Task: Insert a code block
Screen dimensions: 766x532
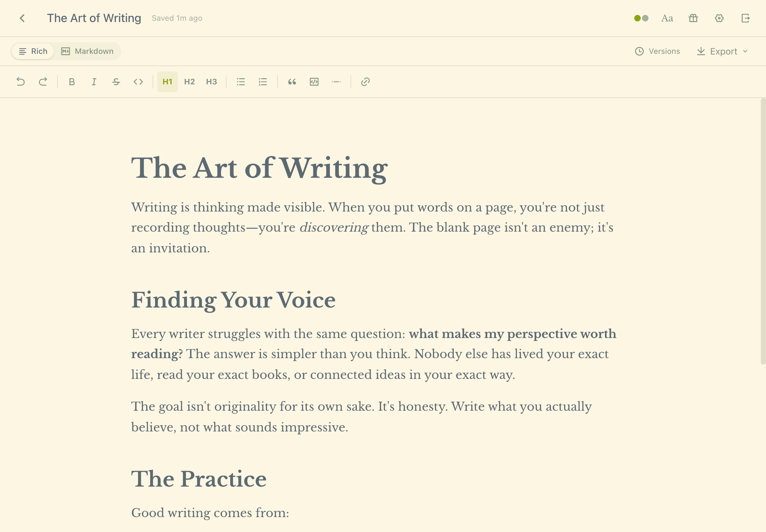Action: (314, 82)
